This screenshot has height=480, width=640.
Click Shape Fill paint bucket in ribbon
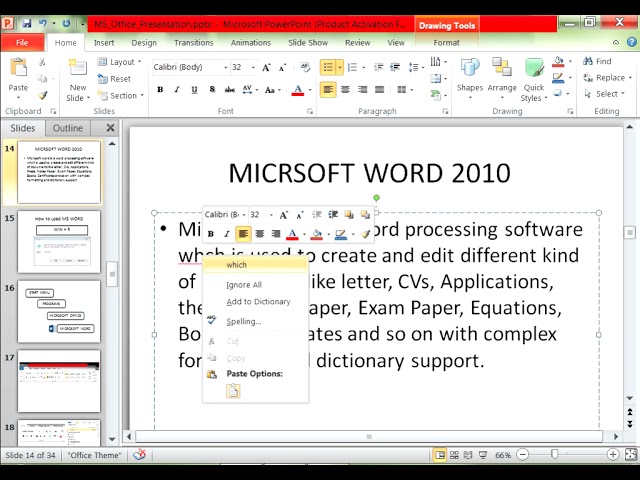(x=558, y=62)
